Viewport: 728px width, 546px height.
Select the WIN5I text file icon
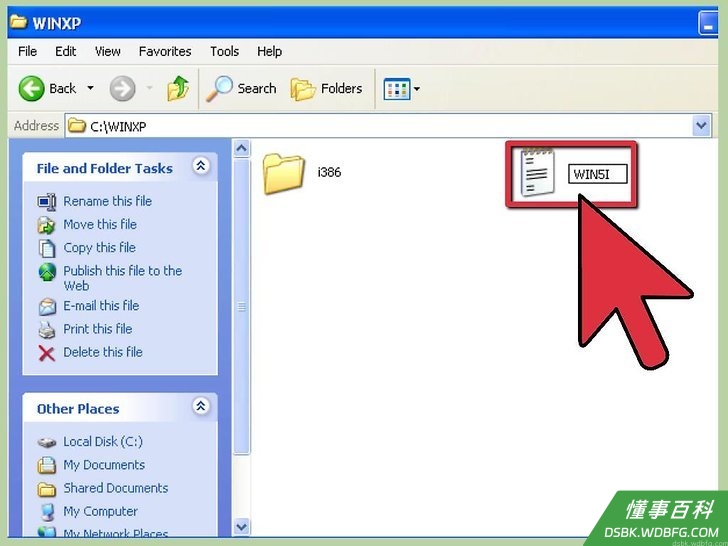[x=538, y=172]
